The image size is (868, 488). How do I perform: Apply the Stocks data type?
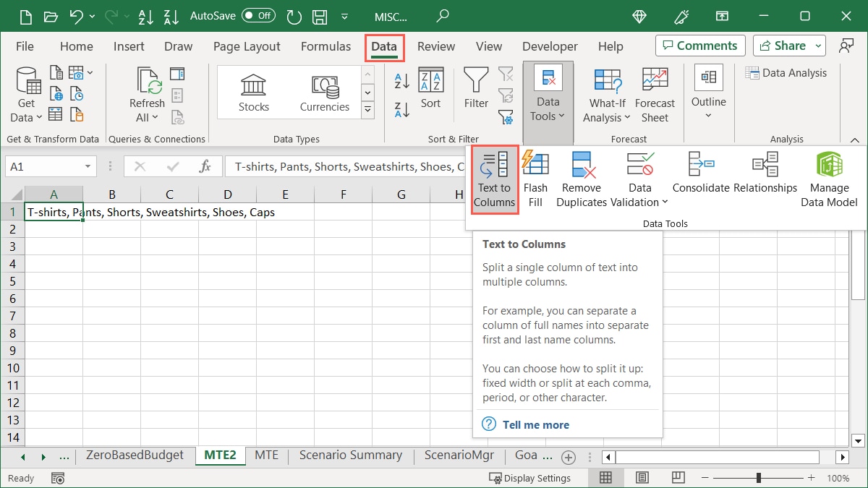pos(253,92)
